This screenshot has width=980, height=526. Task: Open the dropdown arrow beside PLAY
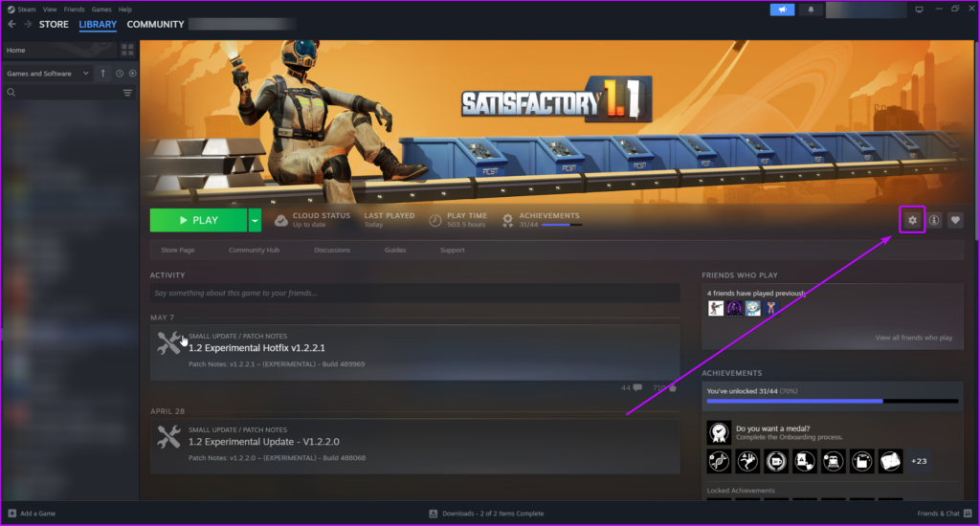click(255, 220)
